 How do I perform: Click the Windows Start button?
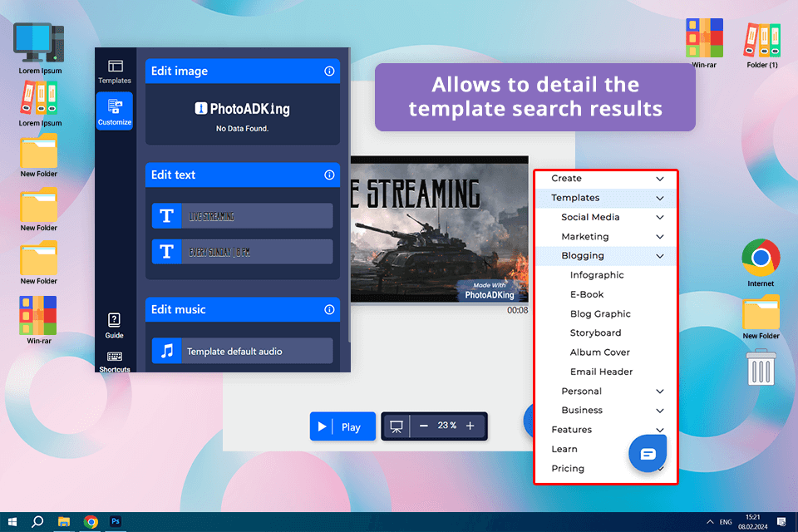click(12, 522)
